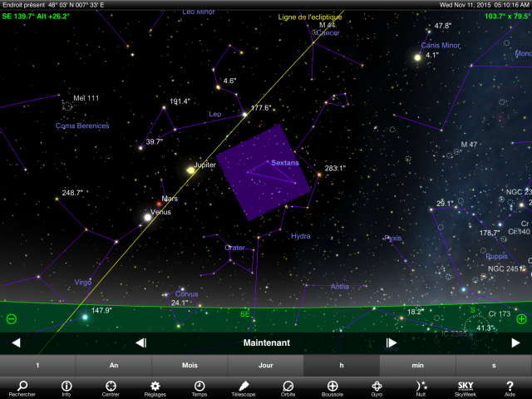Tap the SE compass marker on horizon
This screenshot has width=532, height=399.
coord(245,314)
